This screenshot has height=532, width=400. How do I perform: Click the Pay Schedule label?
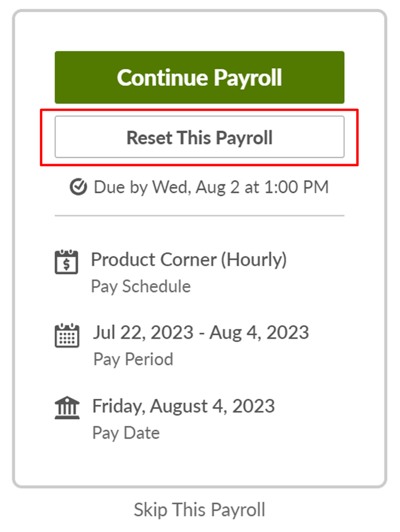pos(141,286)
